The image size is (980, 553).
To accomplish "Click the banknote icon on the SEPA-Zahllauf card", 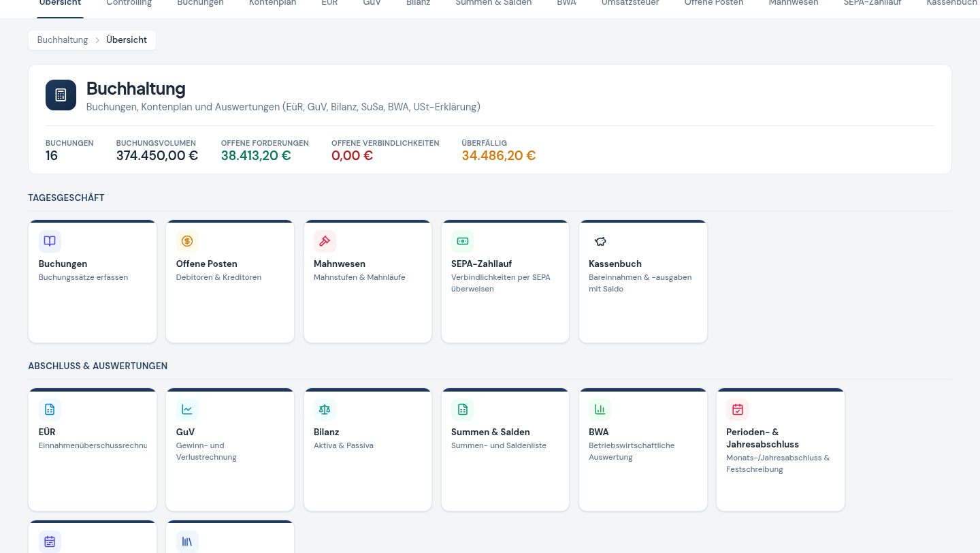I will click(462, 241).
